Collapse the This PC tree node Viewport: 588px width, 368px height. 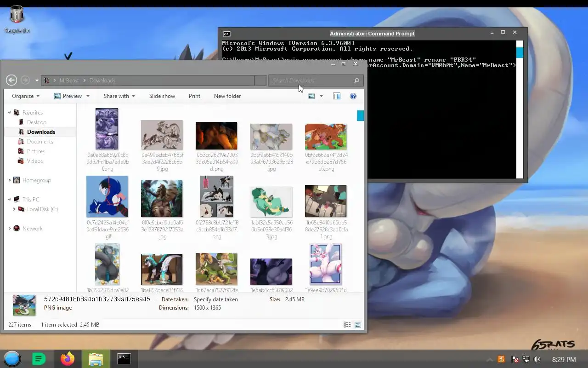point(9,200)
